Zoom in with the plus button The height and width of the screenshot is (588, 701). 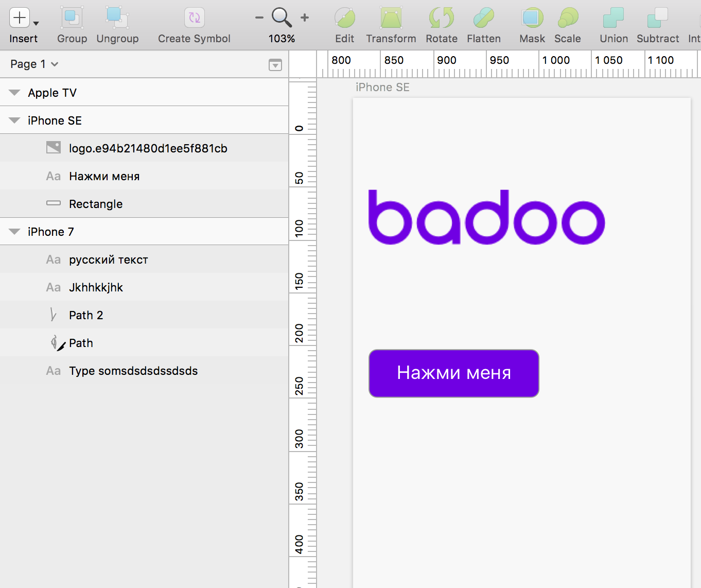click(305, 18)
